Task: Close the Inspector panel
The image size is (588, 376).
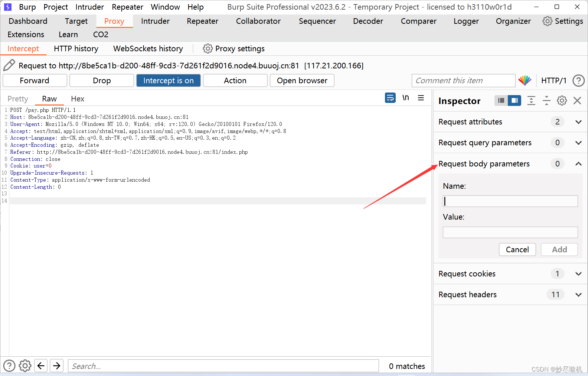Action: (x=577, y=100)
